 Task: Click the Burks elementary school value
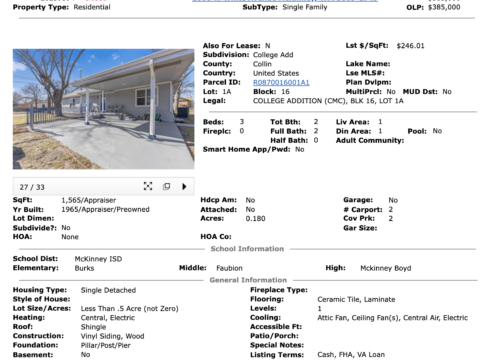(x=84, y=268)
